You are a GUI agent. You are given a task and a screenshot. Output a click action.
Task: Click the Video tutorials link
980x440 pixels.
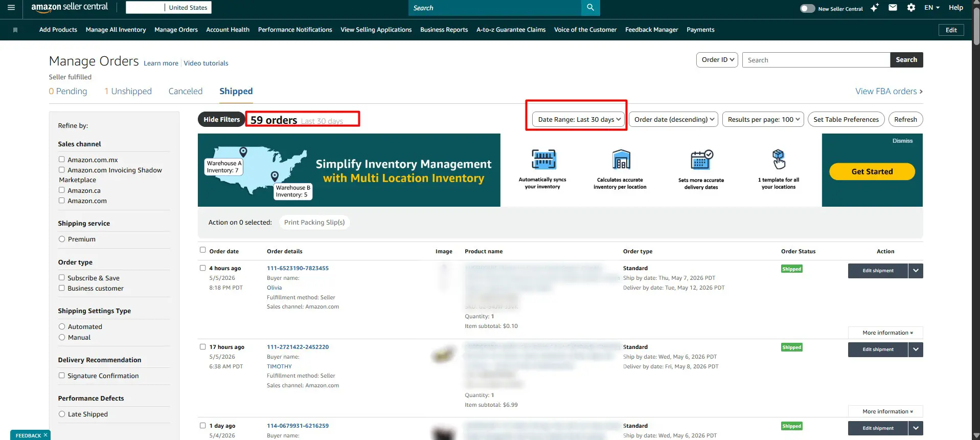pos(206,63)
